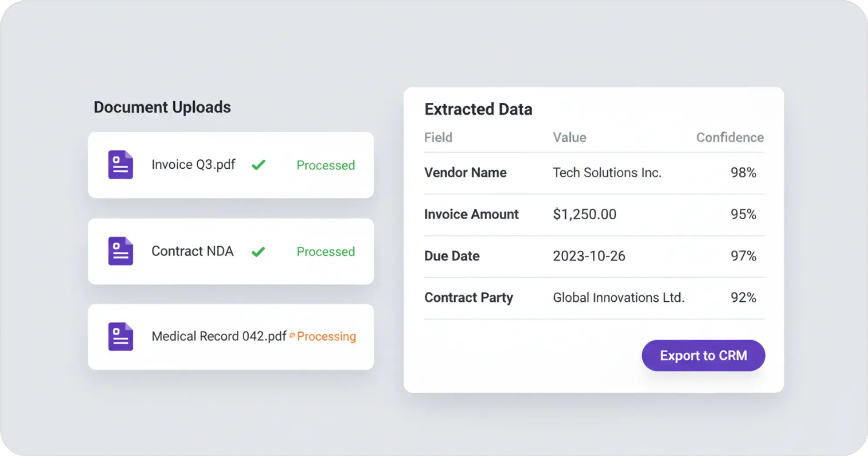Viewport: 868px width, 456px height.
Task: Click the $1,250.00 invoice amount value
Action: [584, 214]
